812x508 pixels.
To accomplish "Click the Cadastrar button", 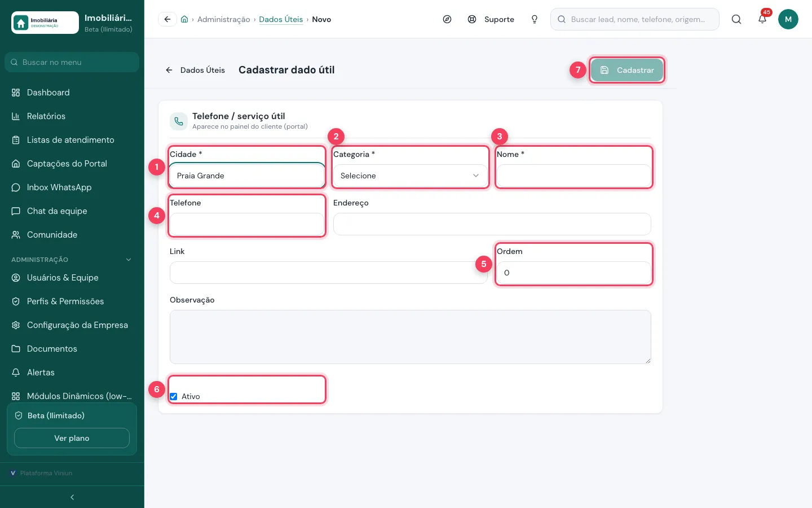I will [626, 70].
